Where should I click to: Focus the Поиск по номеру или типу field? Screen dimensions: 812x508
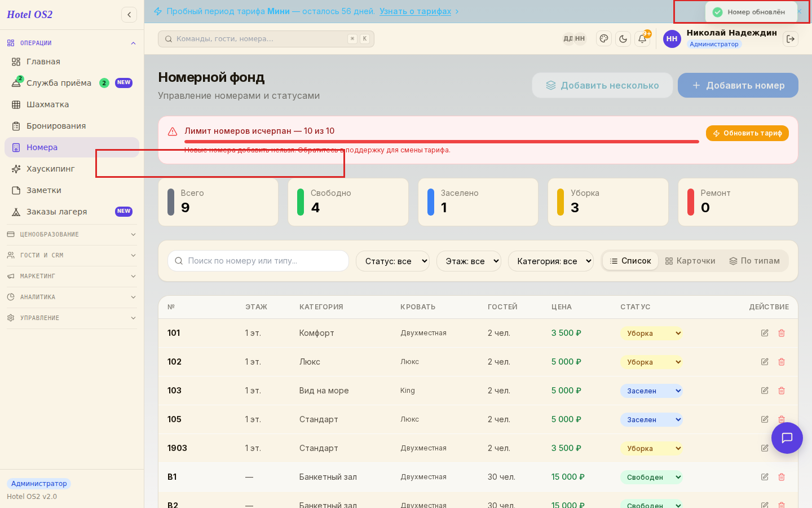tap(258, 261)
